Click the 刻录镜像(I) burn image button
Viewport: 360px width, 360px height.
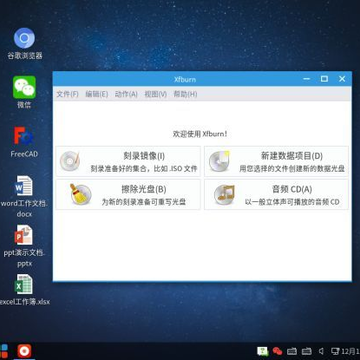[128, 161]
